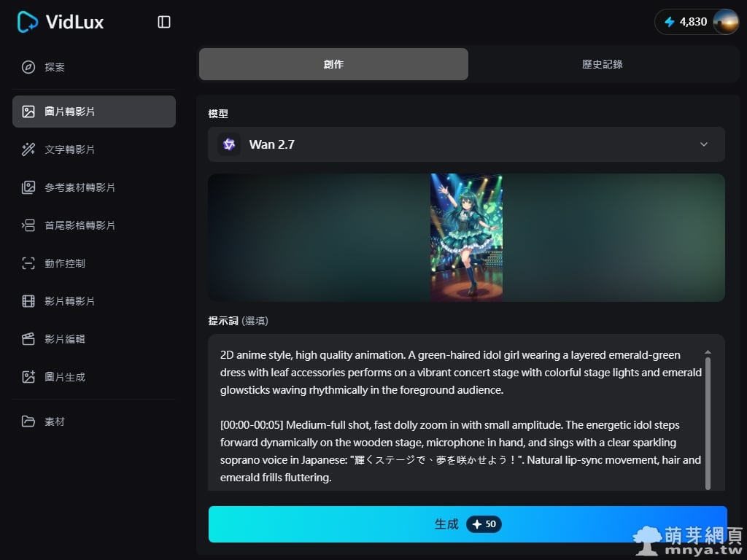This screenshot has width=747, height=560.
Task: Click the 4,830 credits balance
Action: pyautogui.click(x=693, y=22)
